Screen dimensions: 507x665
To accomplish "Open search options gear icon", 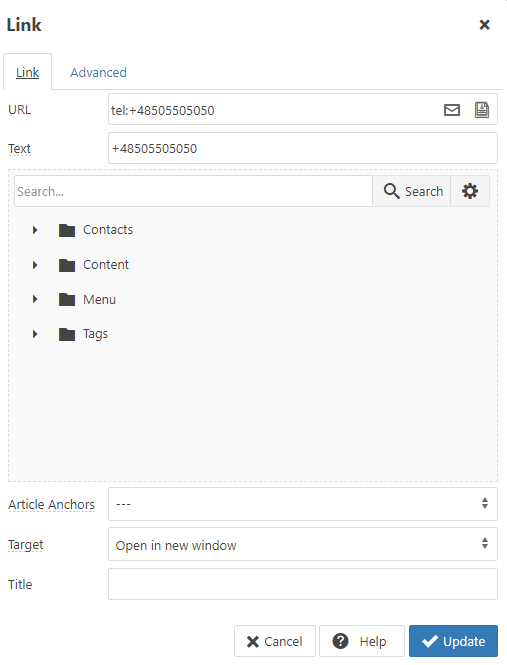I will (470, 191).
